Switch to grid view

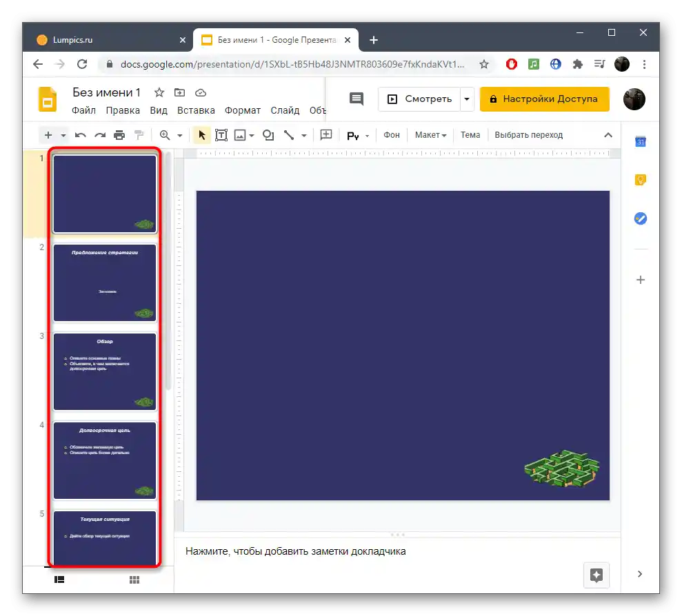(x=134, y=579)
